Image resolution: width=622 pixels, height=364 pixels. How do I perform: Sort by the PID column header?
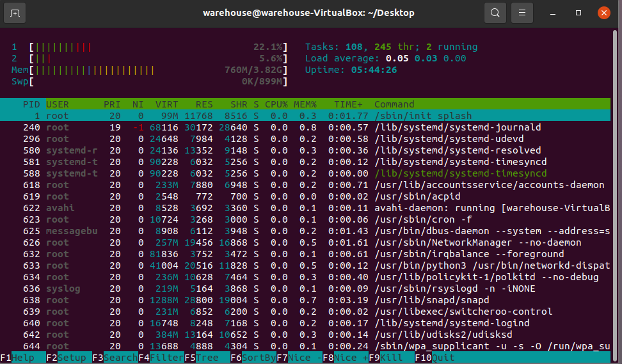click(31, 104)
